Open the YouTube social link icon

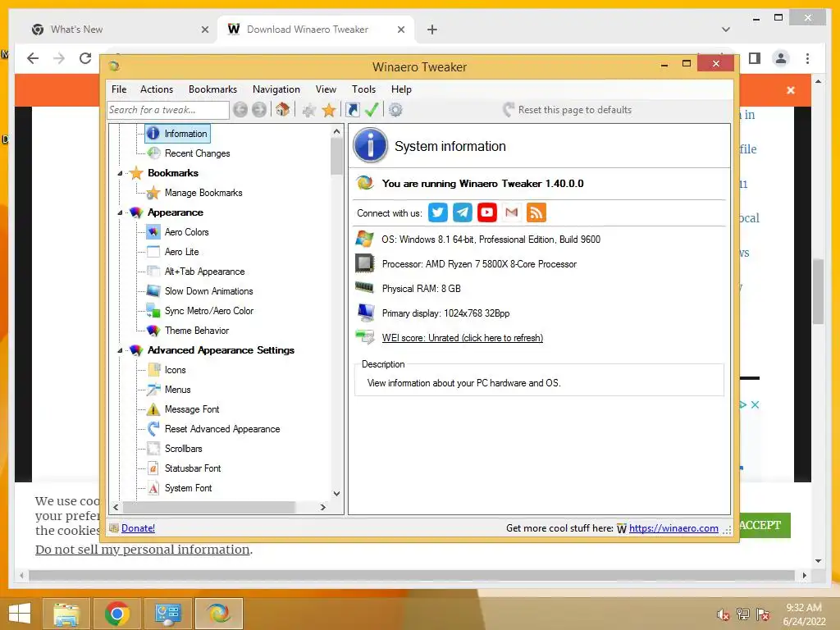click(x=487, y=212)
